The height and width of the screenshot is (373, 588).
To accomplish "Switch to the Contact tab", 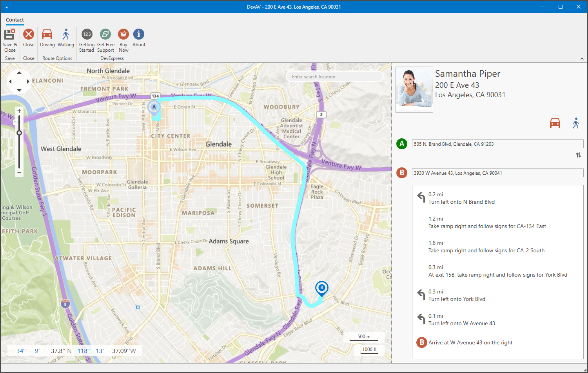I will (15, 20).
